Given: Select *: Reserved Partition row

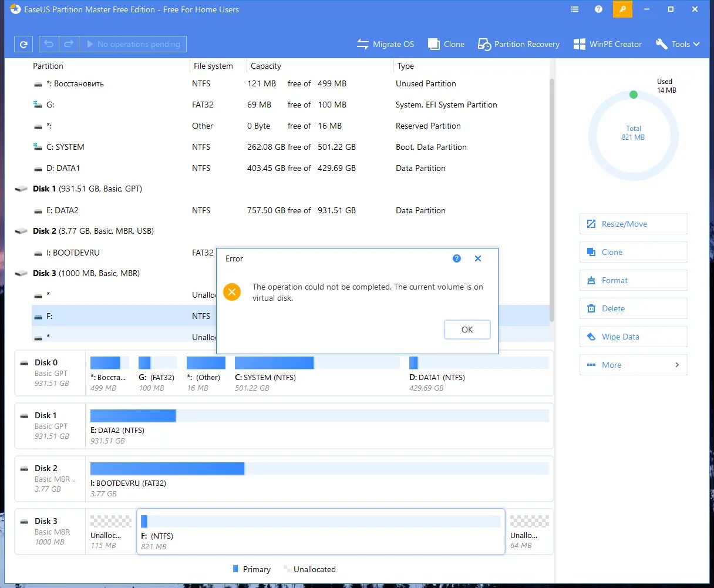Looking at the screenshot, I should click(291, 126).
